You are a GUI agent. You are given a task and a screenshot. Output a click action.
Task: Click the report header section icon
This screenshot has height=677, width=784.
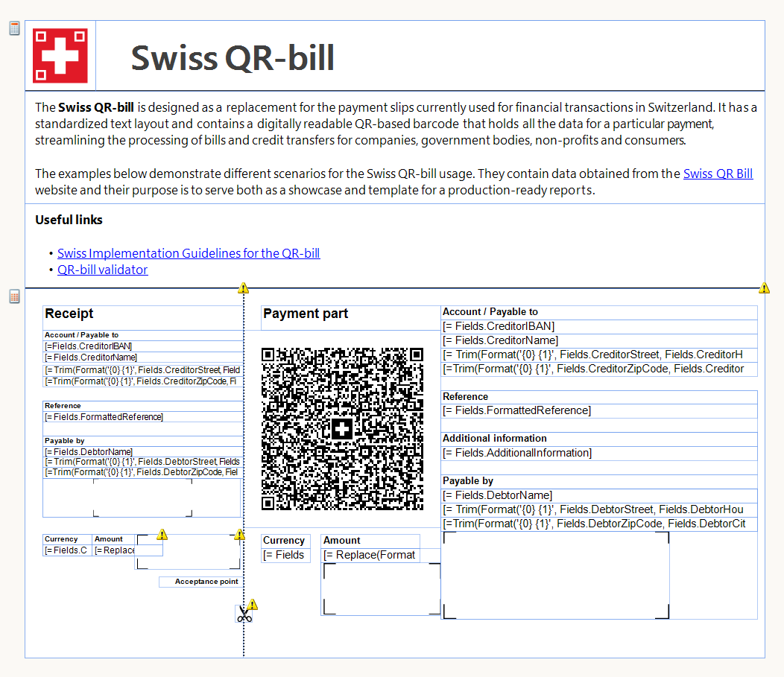(14, 28)
